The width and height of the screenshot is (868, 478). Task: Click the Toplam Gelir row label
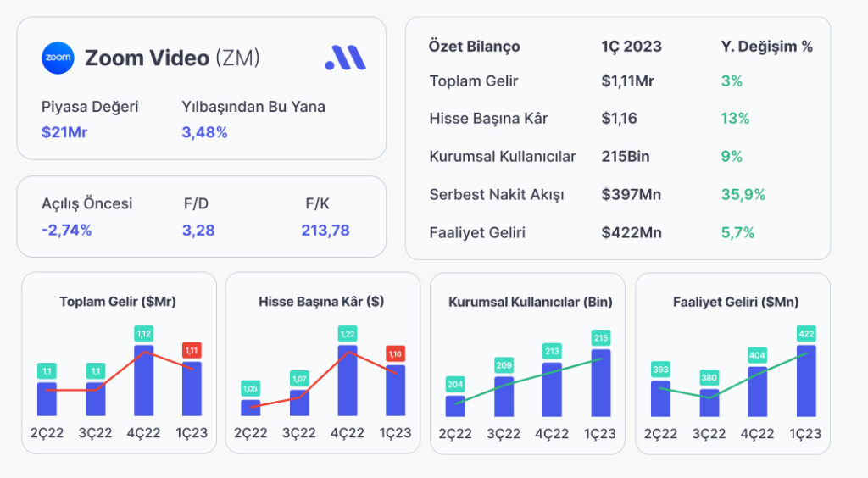click(x=474, y=81)
